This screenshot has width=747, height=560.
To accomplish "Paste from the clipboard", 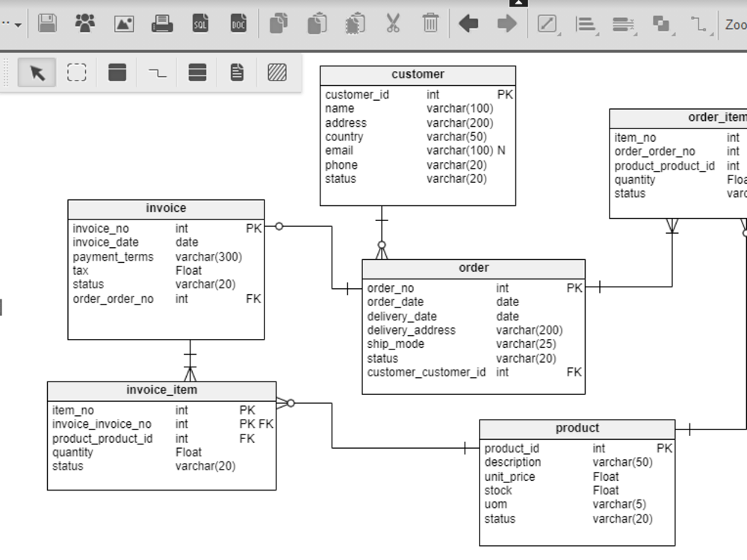I will pos(316,23).
